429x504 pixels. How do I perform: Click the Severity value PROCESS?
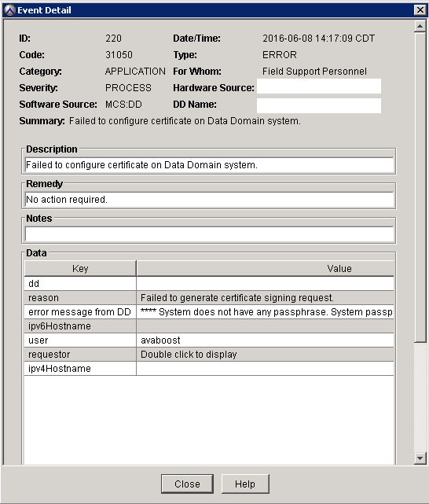(x=128, y=88)
